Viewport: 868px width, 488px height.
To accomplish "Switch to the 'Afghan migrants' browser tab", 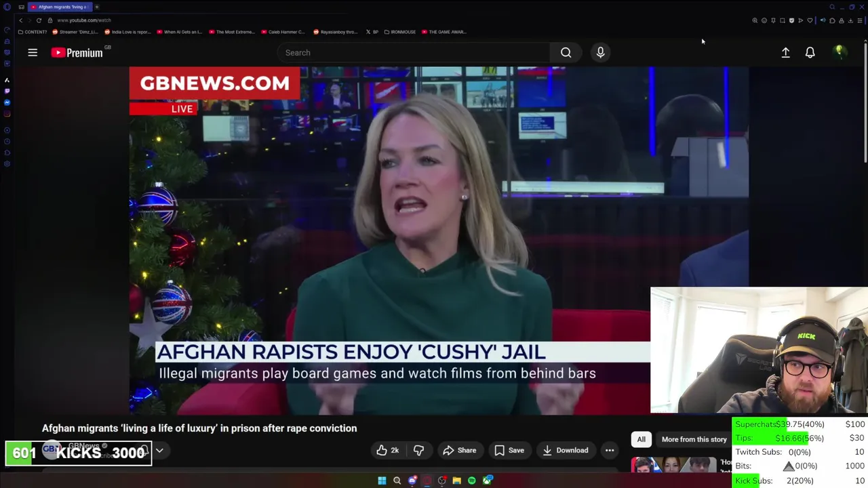I will (x=60, y=7).
